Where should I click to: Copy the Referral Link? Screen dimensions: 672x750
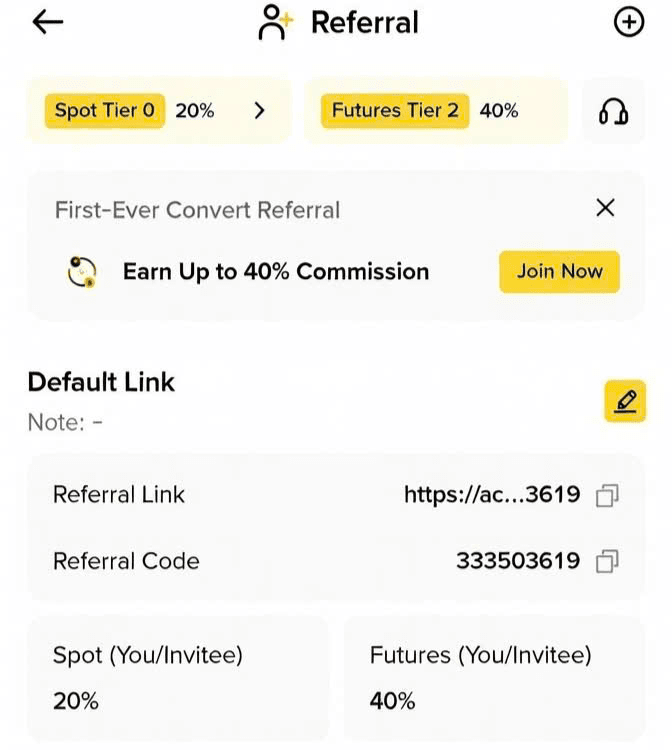coord(607,495)
